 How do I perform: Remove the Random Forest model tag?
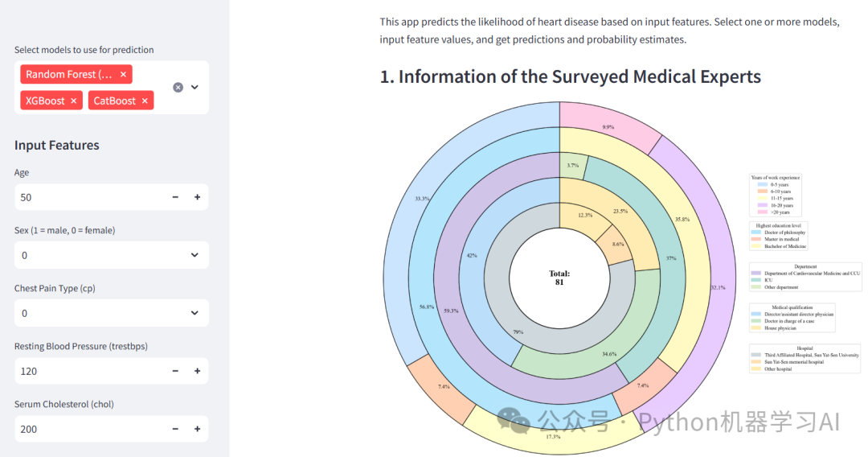tap(123, 74)
